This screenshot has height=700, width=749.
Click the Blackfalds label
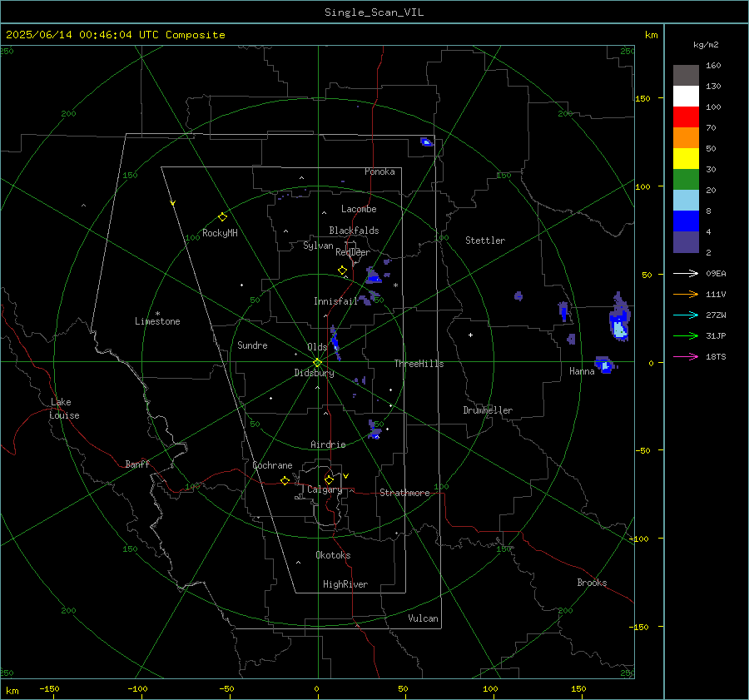pos(354,231)
